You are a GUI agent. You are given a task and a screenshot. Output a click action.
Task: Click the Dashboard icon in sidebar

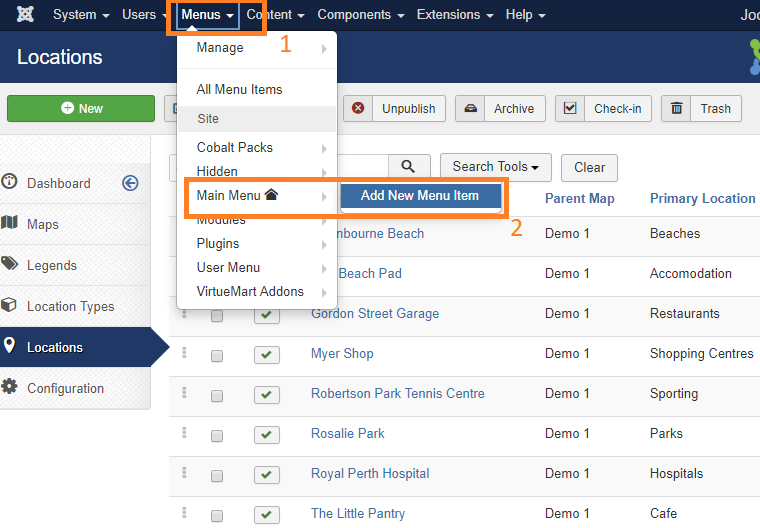[x=9, y=181]
